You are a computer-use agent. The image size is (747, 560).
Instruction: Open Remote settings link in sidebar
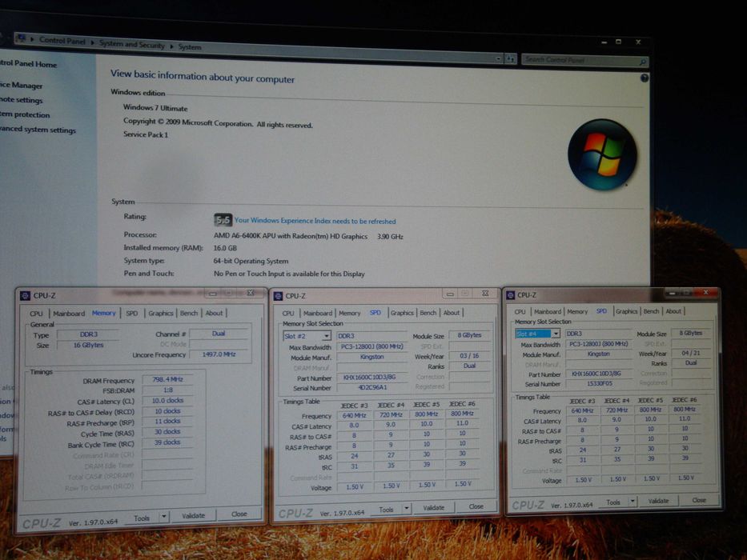pos(22,100)
